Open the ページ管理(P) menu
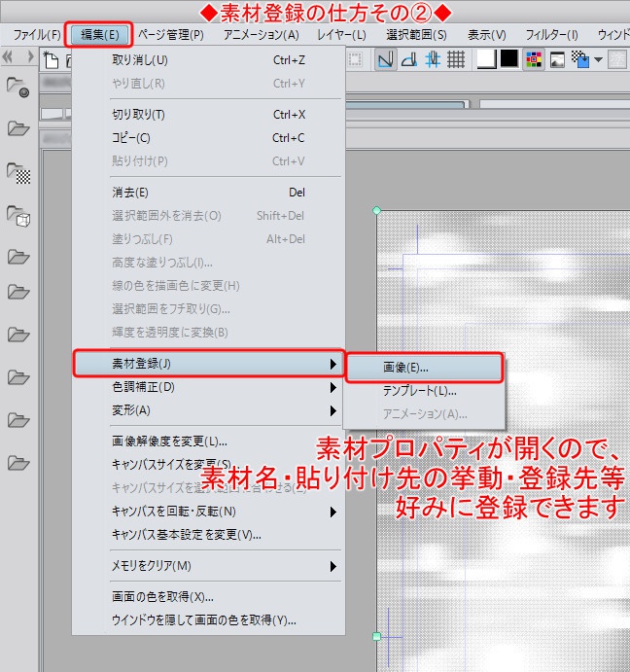Viewport: 630px width, 672px height. [x=170, y=35]
